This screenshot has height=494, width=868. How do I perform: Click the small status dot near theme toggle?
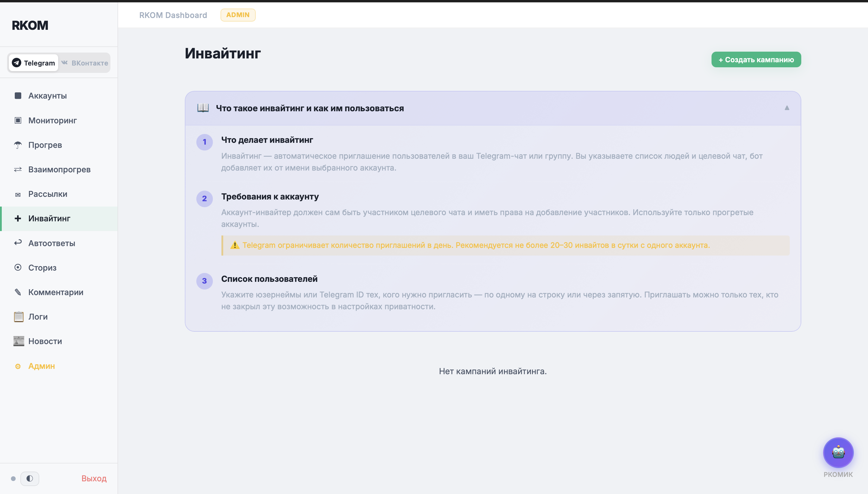coord(13,479)
